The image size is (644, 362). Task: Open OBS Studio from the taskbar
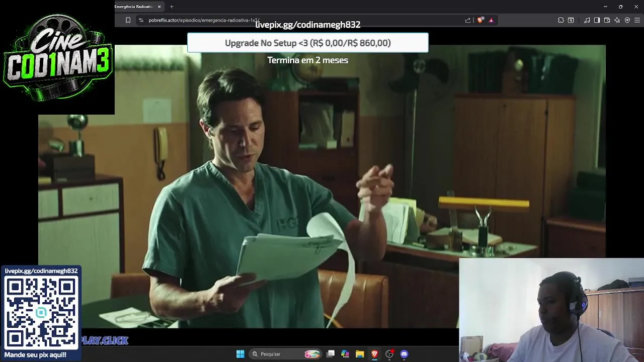click(389, 354)
